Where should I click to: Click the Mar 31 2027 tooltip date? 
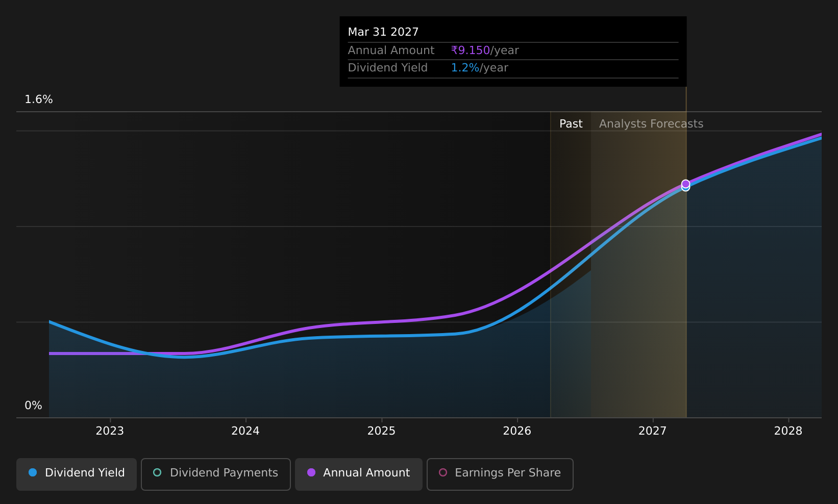coord(383,32)
